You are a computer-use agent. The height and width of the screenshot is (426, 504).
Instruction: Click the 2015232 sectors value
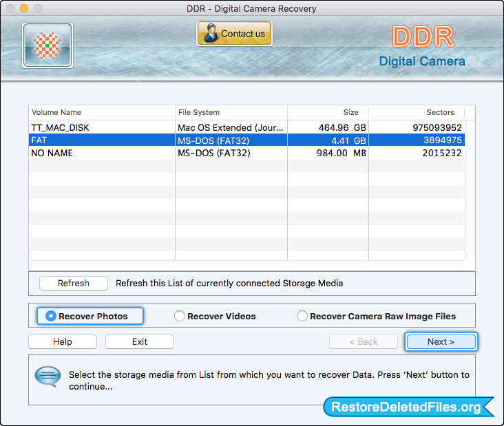pyautogui.click(x=442, y=153)
